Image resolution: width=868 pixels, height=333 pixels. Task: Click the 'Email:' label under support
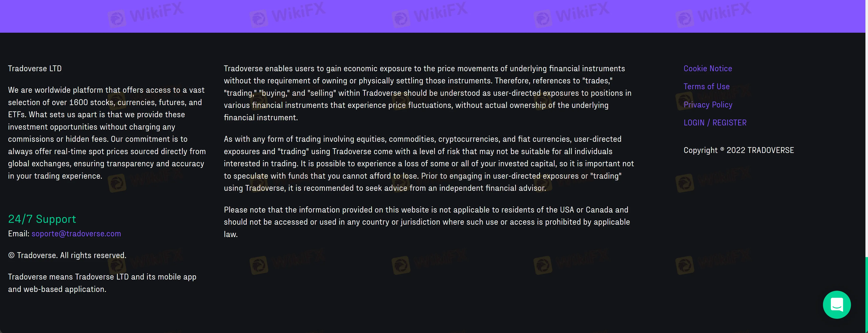18,234
